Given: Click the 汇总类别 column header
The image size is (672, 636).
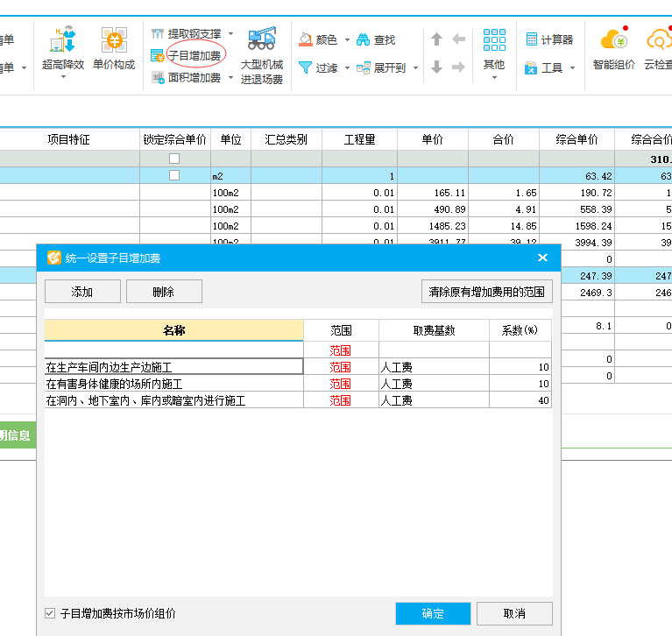Looking at the screenshot, I should click(286, 139).
